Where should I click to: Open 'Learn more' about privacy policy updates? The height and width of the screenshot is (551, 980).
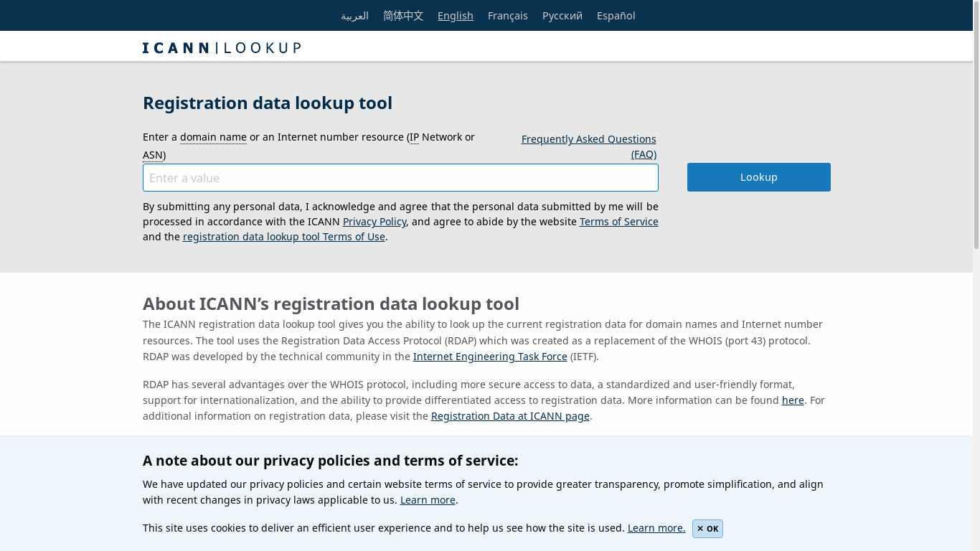(428, 500)
